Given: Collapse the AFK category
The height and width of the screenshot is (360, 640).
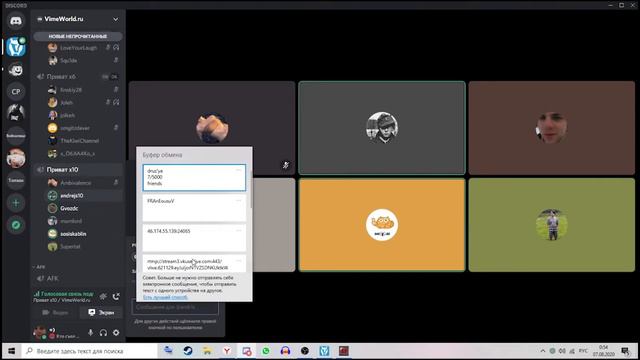Looking at the screenshot, I should point(39,267).
